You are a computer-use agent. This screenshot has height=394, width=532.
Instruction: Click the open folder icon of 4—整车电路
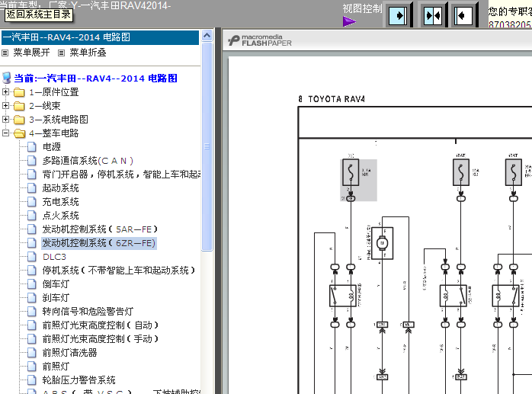click(19, 133)
